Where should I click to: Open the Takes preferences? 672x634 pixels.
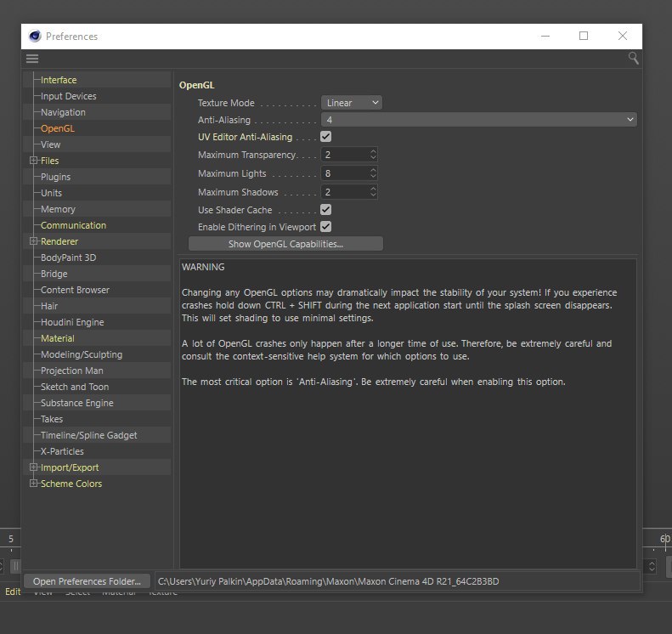[x=52, y=419]
